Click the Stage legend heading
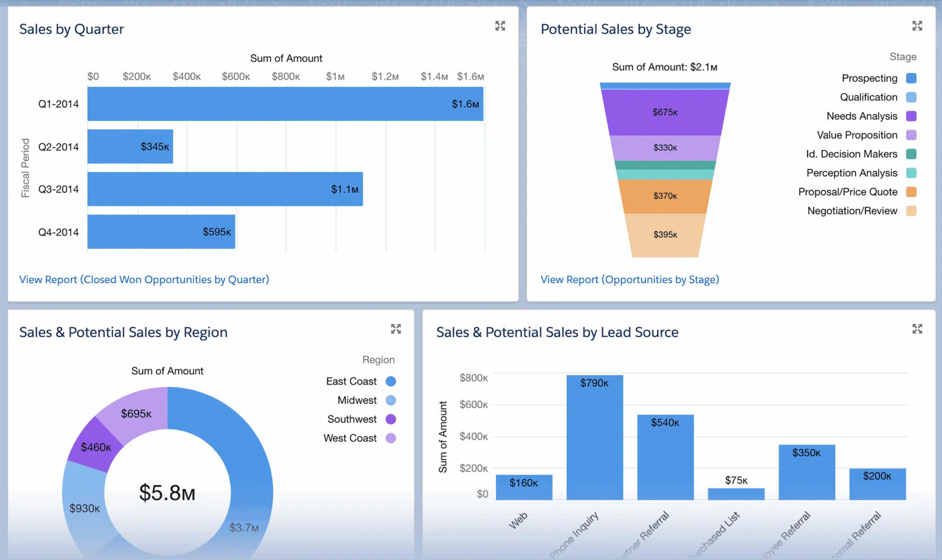The height and width of the screenshot is (560, 942). point(903,57)
